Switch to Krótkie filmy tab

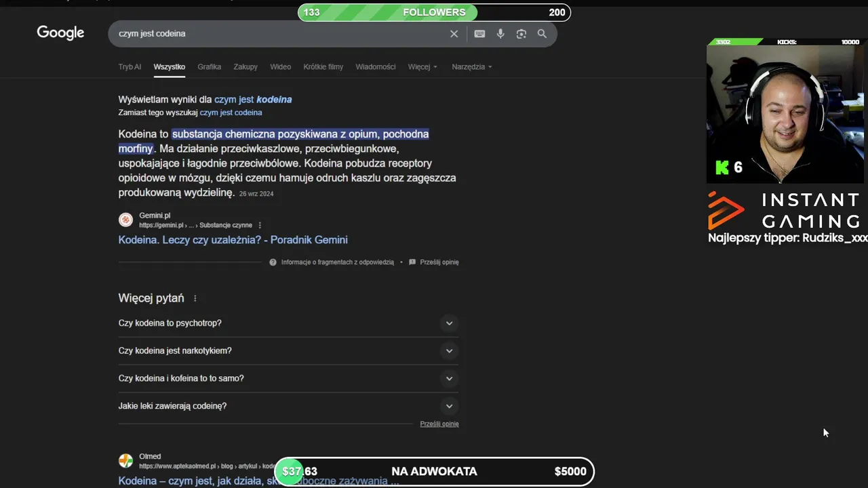pyautogui.click(x=323, y=67)
